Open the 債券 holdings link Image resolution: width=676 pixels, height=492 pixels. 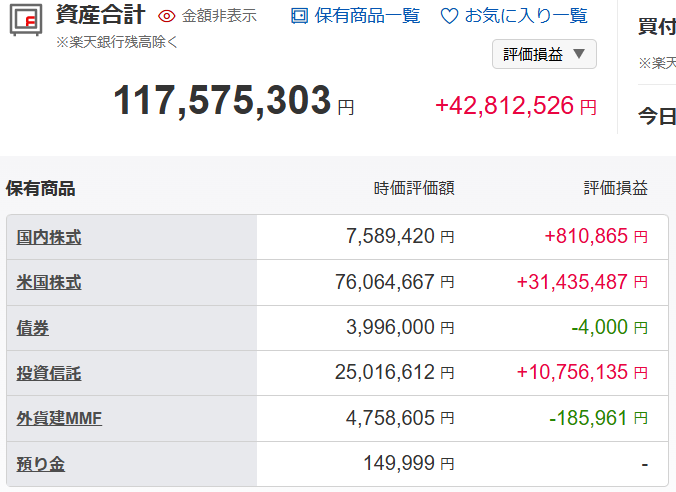33,328
